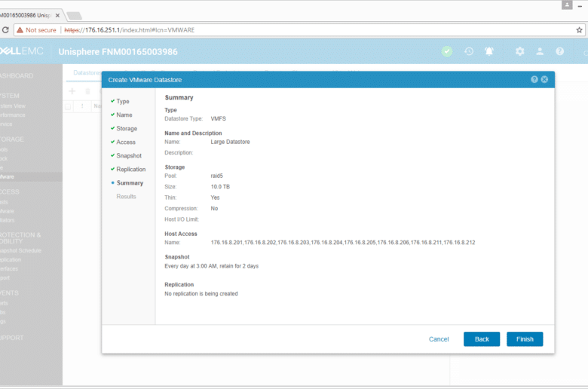Open the alerts bell icon
588x389 pixels.
[489, 51]
